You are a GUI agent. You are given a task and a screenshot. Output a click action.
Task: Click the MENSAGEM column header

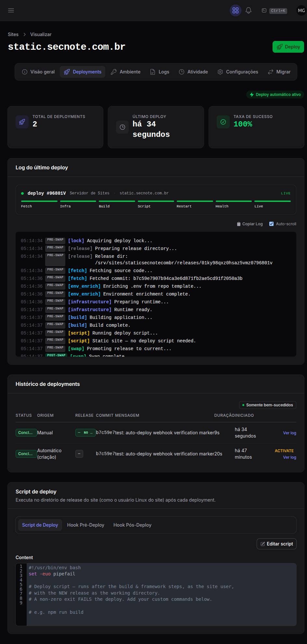pos(127,415)
